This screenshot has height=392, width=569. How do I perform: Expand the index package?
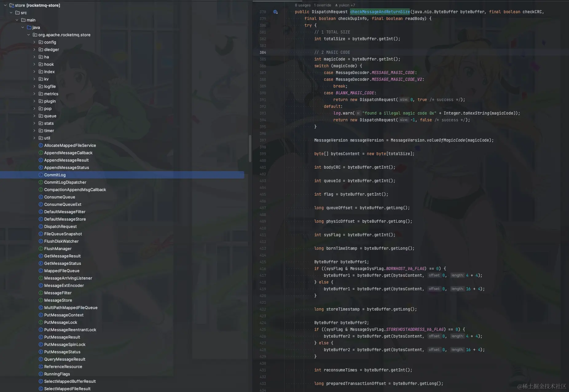34,72
